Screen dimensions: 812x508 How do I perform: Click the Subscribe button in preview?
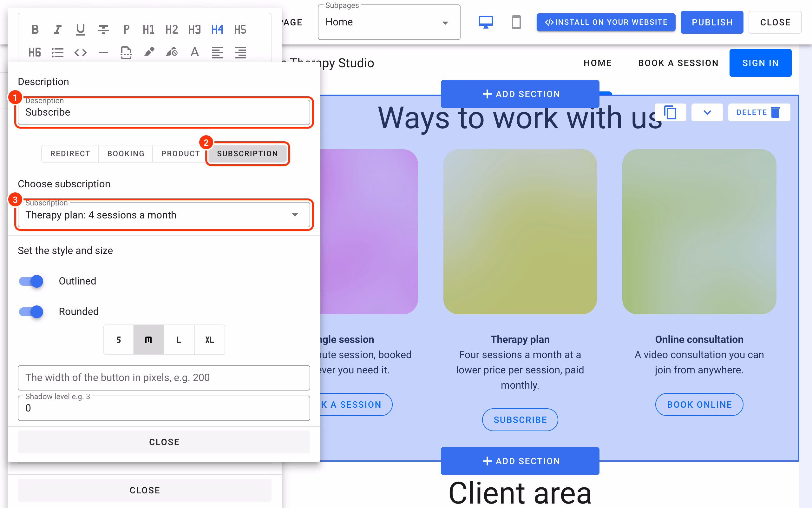point(520,420)
